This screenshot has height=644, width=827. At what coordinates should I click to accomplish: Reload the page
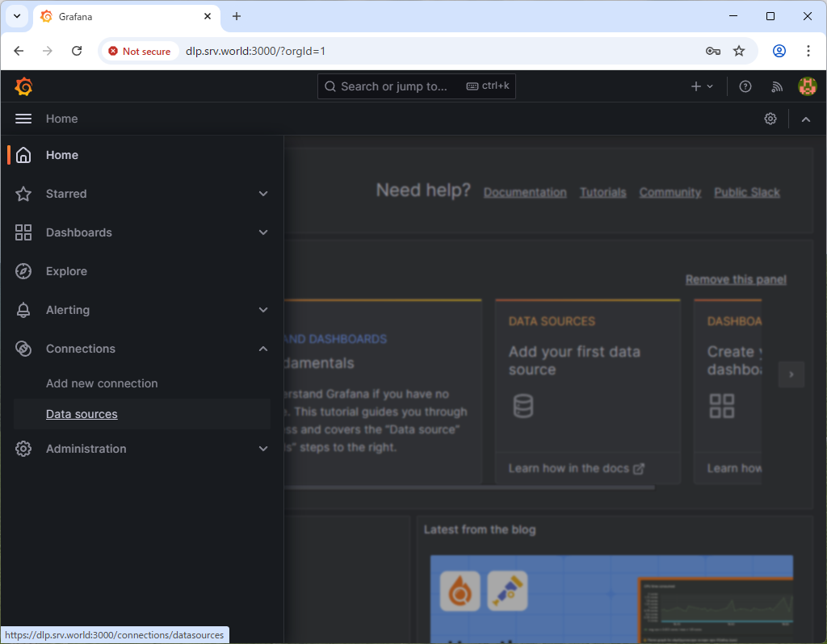tap(77, 51)
